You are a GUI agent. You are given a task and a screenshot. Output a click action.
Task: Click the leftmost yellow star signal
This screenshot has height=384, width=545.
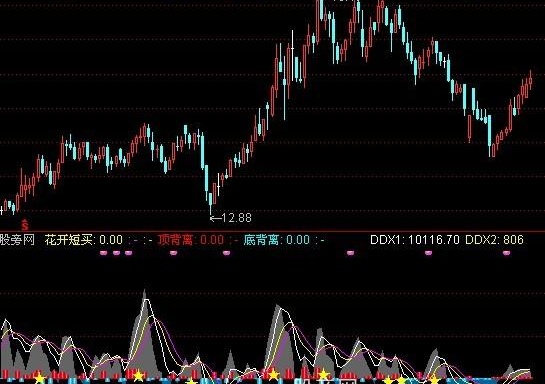coord(40,378)
